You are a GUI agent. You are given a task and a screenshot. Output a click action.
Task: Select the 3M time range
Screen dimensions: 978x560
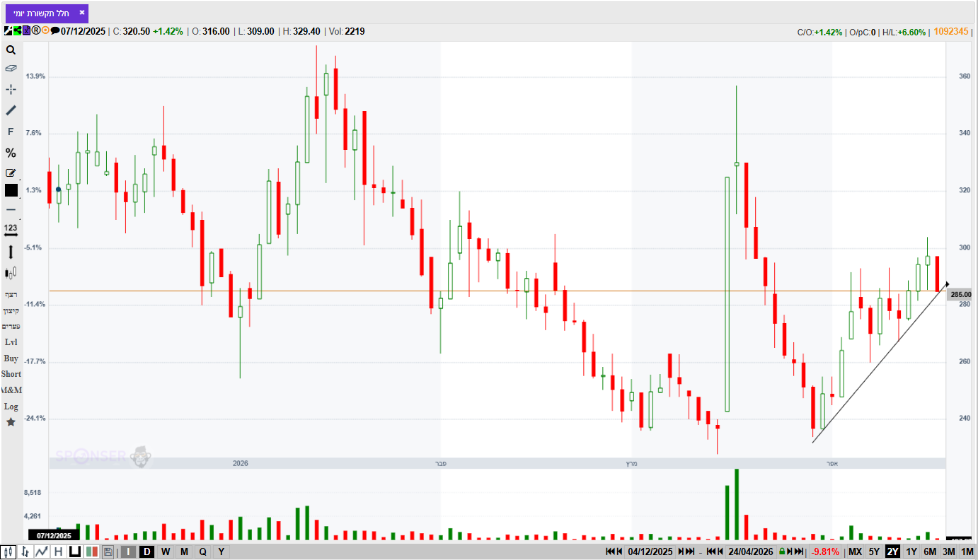click(948, 552)
